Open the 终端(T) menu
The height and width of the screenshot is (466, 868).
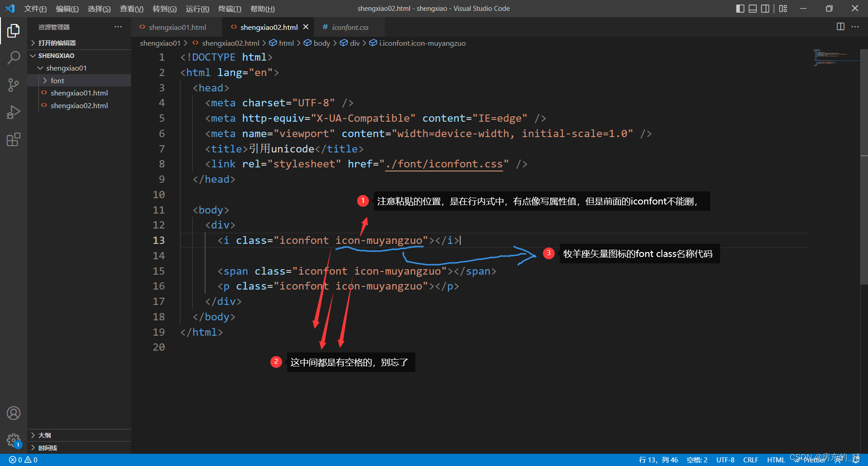point(230,9)
